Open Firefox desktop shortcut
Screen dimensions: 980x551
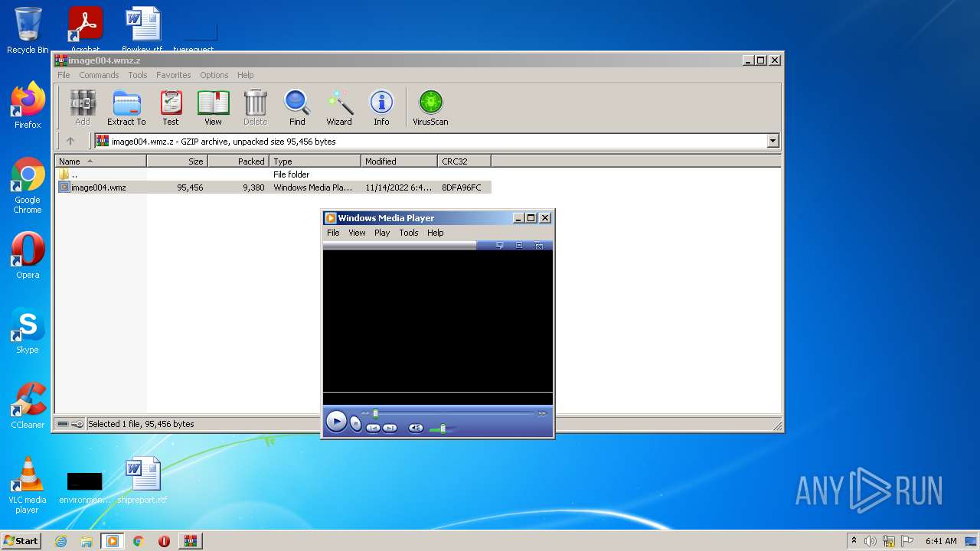pos(28,106)
